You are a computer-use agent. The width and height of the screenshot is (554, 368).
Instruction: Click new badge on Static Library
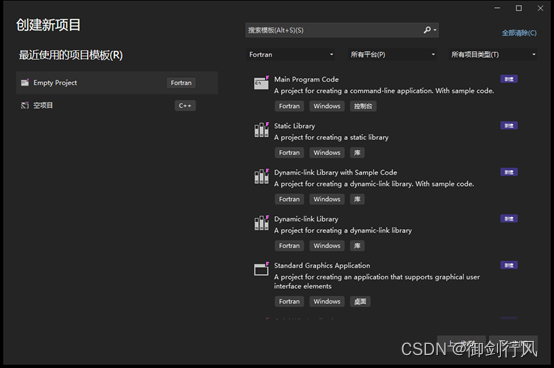pos(509,125)
